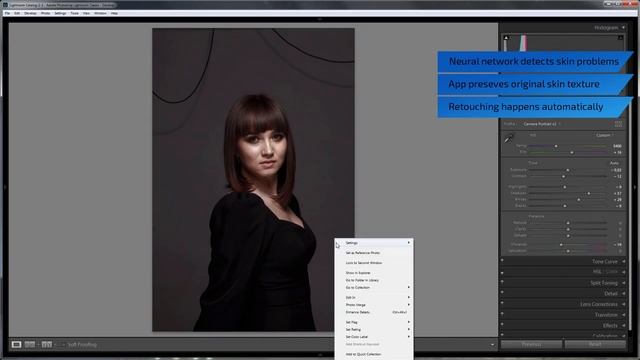Switch to Loupe view in bottom toolbar
The width and height of the screenshot is (640, 360).
[16, 344]
